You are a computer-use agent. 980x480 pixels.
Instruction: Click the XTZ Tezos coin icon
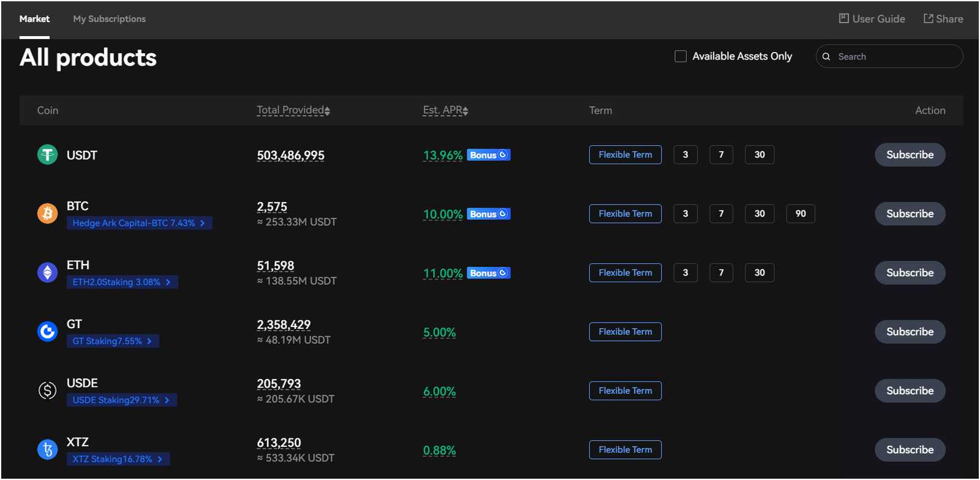47,449
